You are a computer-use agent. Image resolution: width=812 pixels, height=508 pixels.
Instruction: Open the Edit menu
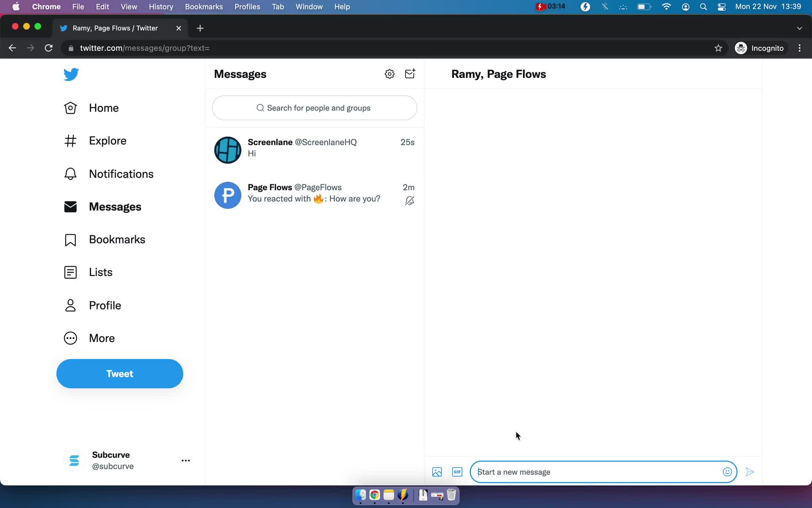pyautogui.click(x=102, y=7)
